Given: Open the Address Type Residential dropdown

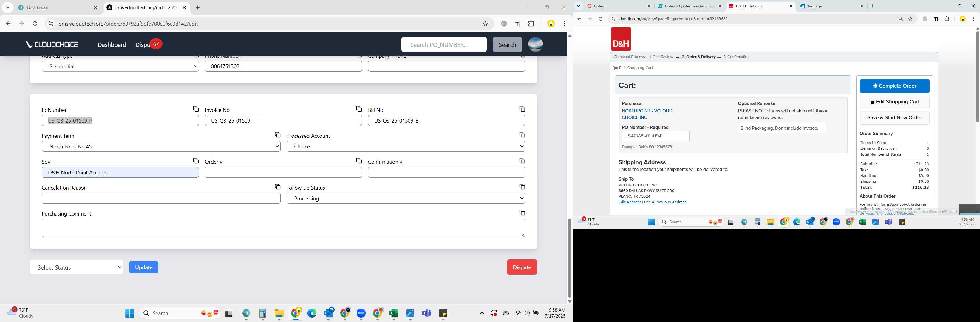Looking at the screenshot, I should [120, 66].
